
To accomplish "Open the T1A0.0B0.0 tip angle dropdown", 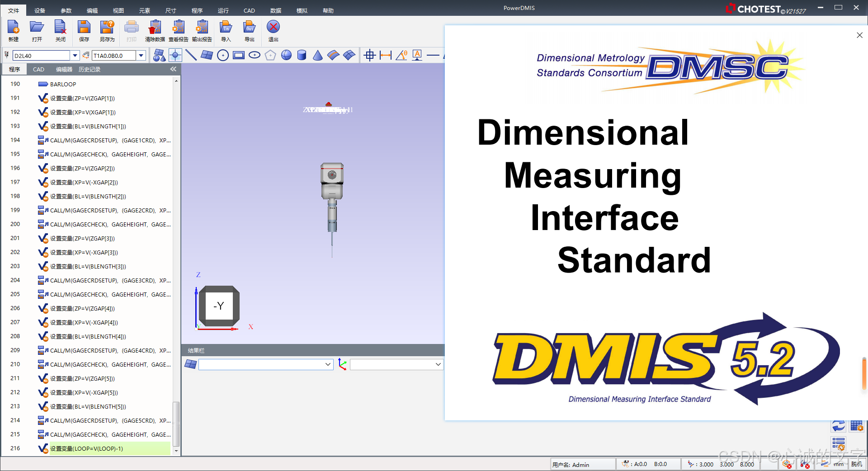I will pyautogui.click(x=141, y=55).
